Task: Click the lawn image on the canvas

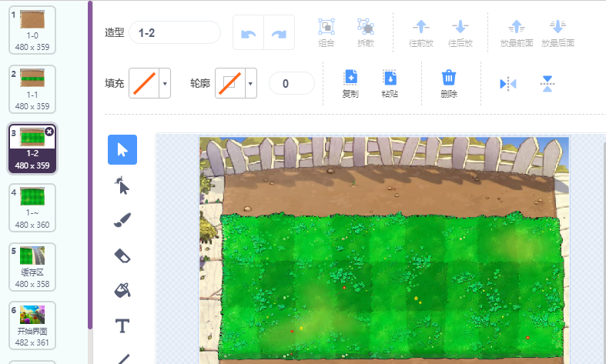Action: pos(384,250)
